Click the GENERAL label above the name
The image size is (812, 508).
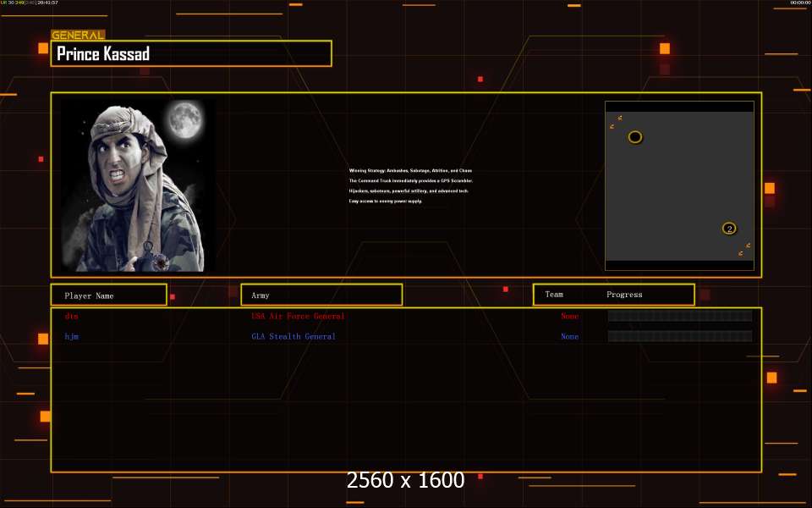(x=78, y=36)
